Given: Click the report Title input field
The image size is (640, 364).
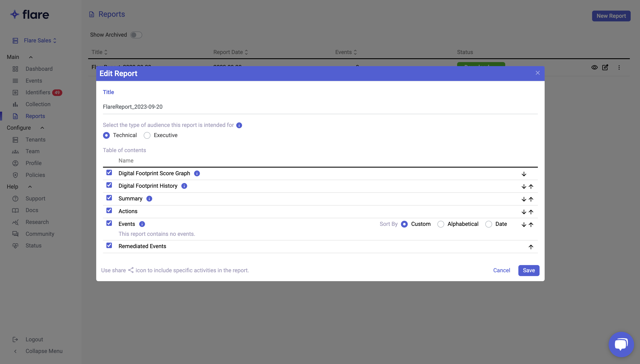Looking at the screenshot, I should point(320,107).
